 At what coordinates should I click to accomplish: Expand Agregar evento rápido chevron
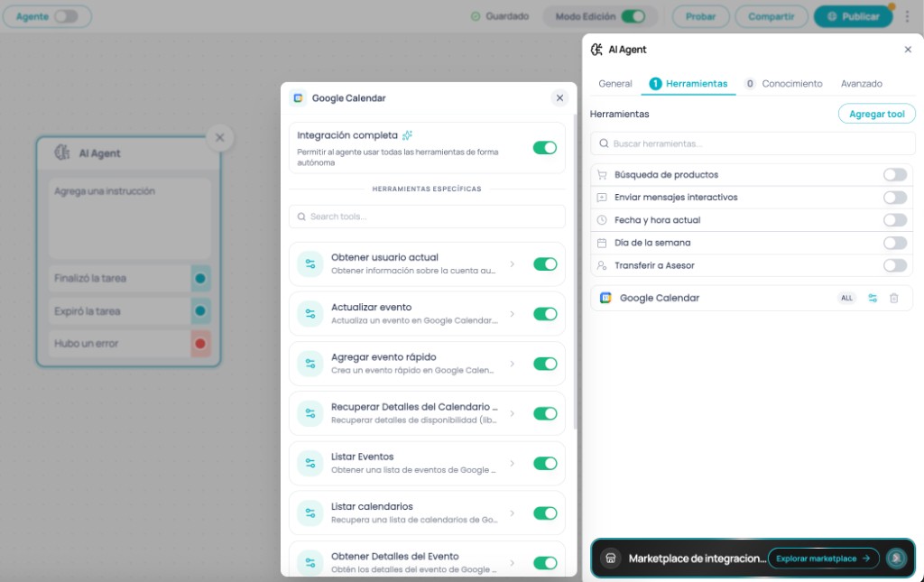click(x=513, y=364)
